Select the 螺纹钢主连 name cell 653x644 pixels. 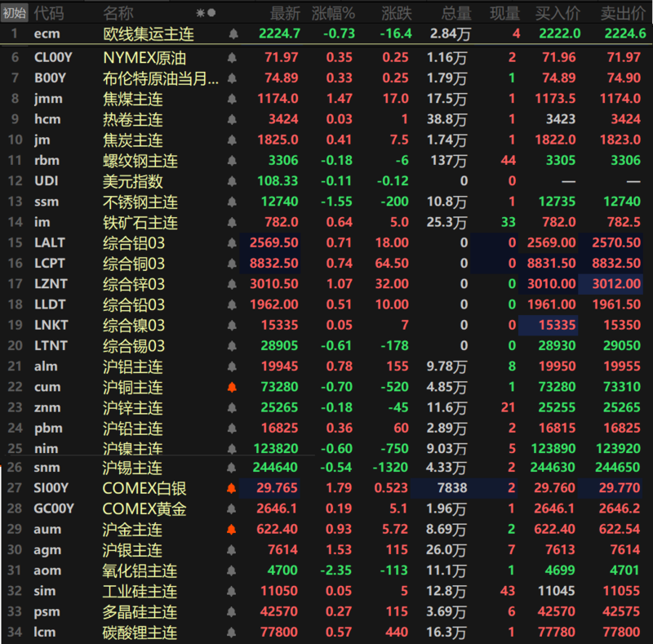pyautogui.click(x=140, y=160)
